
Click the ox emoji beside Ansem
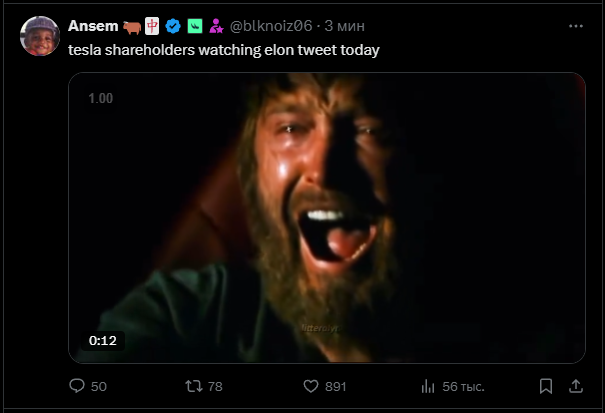131,26
